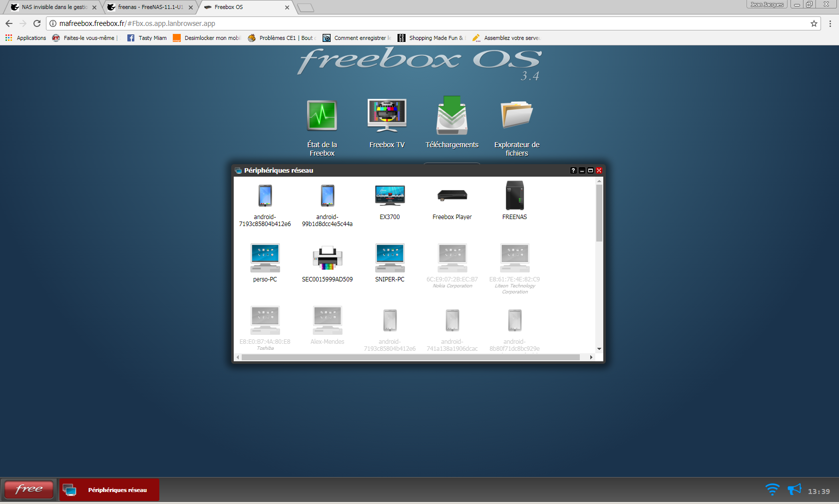The height and width of the screenshot is (504, 839).
Task: Switch to the freenas FreeNAS-11.1 tab
Action: click(150, 7)
